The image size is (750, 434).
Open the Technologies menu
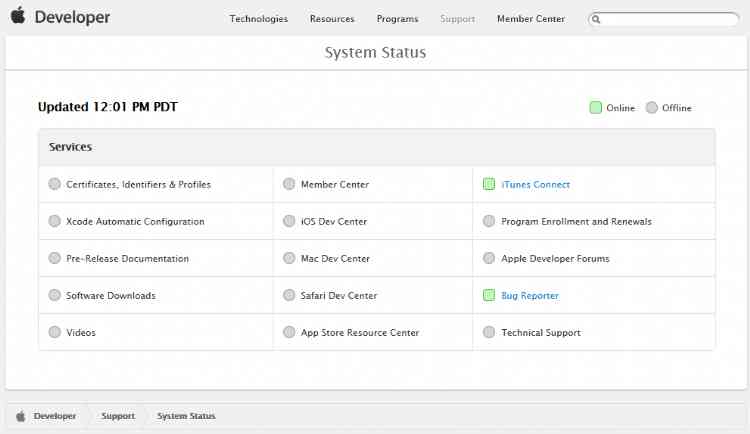(x=259, y=19)
